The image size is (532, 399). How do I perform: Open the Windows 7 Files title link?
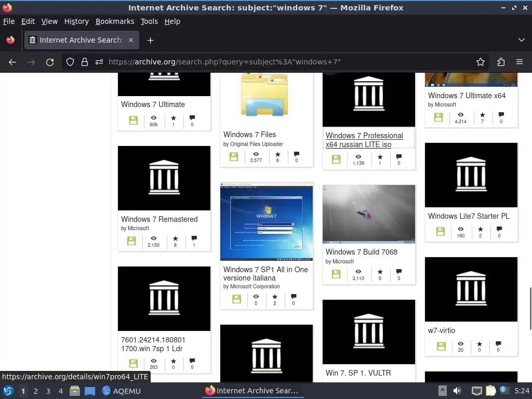pyautogui.click(x=250, y=135)
